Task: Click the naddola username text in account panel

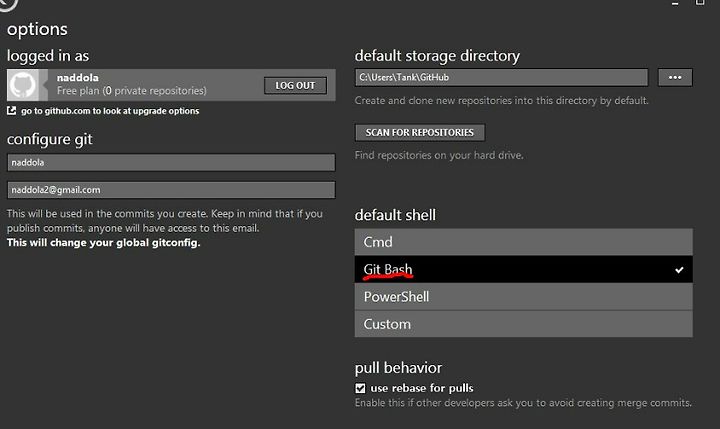Action: click(78, 78)
